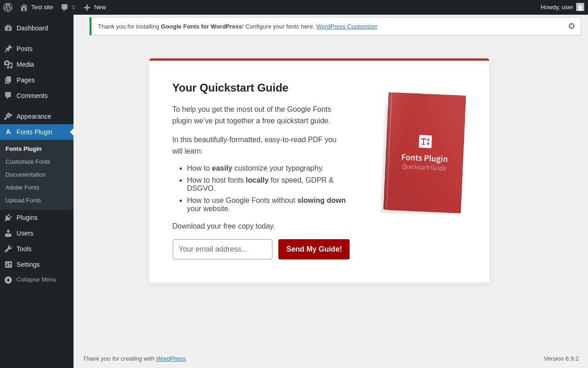Select Upload Fonts submenu item

pos(23,201)
